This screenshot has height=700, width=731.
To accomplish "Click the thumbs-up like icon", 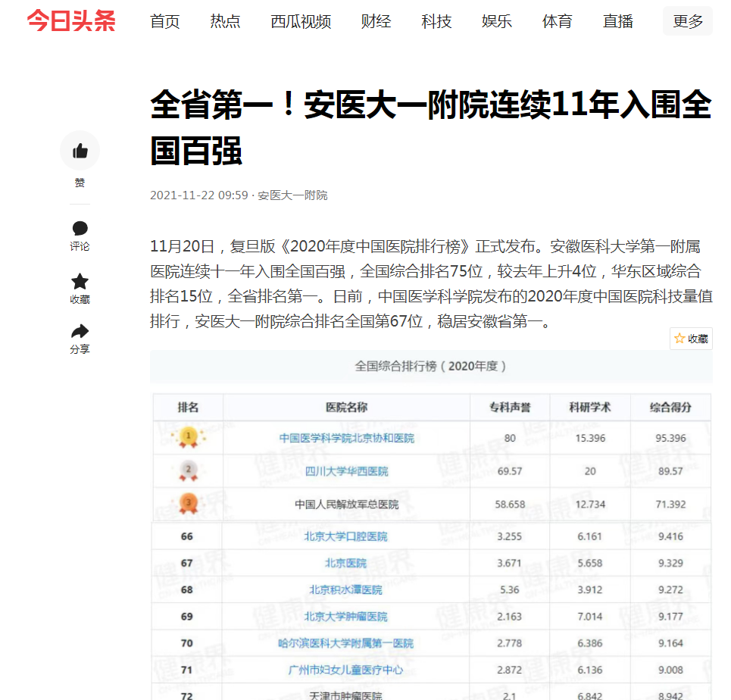I will pos(80,151).
